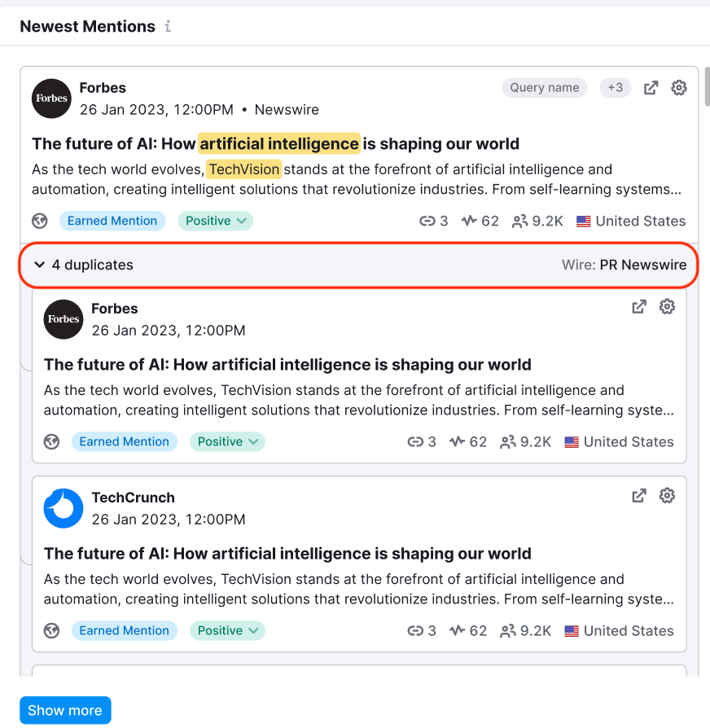Viewport: 710px width, 728px height.
Task: Open external link for TechCrunch mention
Action: click(639, 496)
